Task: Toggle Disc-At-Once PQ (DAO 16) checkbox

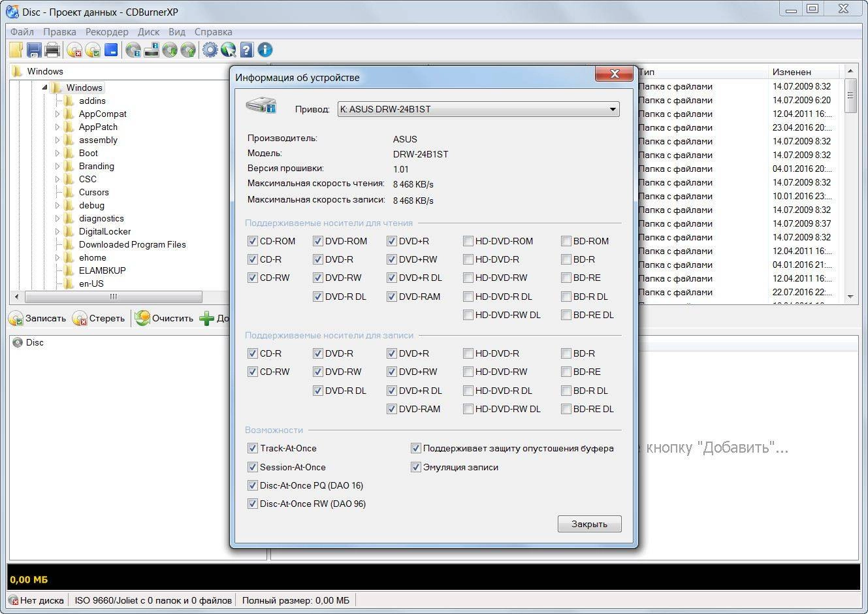Action: [x=252, y=485]
